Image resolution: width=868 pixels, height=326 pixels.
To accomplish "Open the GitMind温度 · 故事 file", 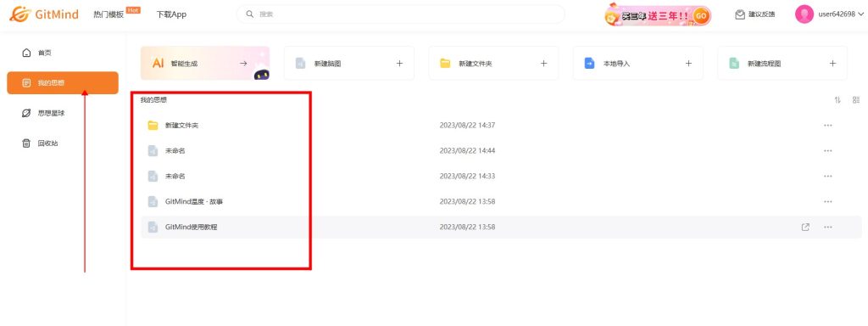I will (x=501, y=202).
